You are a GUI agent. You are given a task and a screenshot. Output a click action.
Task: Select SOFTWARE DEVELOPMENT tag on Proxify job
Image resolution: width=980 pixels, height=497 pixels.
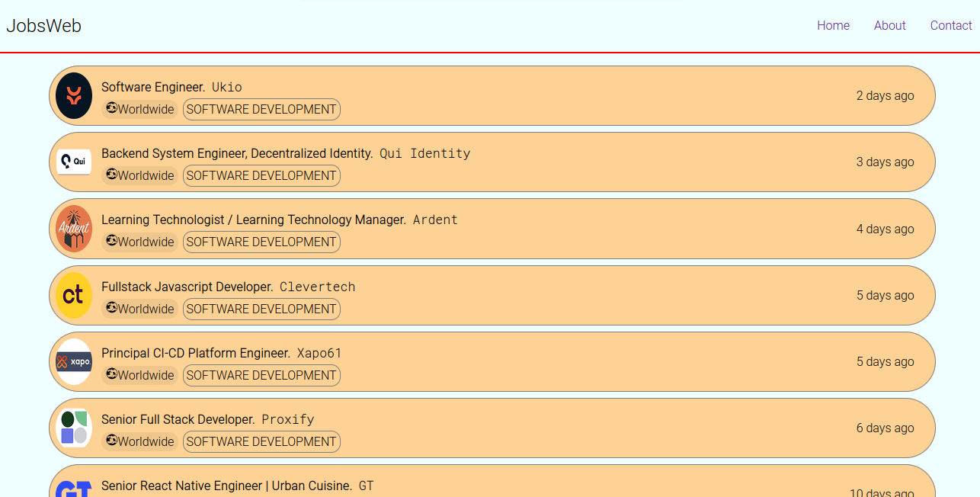pyautogui.click(x=261, y=441)
